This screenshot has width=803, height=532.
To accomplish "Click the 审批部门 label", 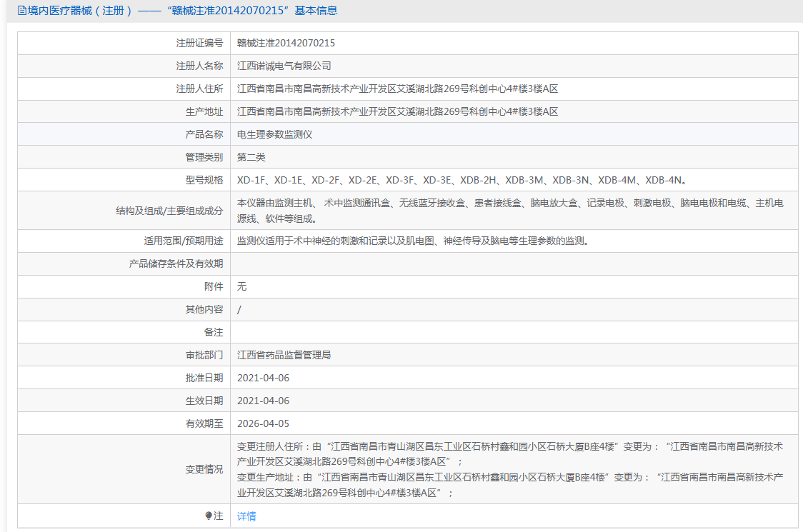I will click(x=204, y=356).
